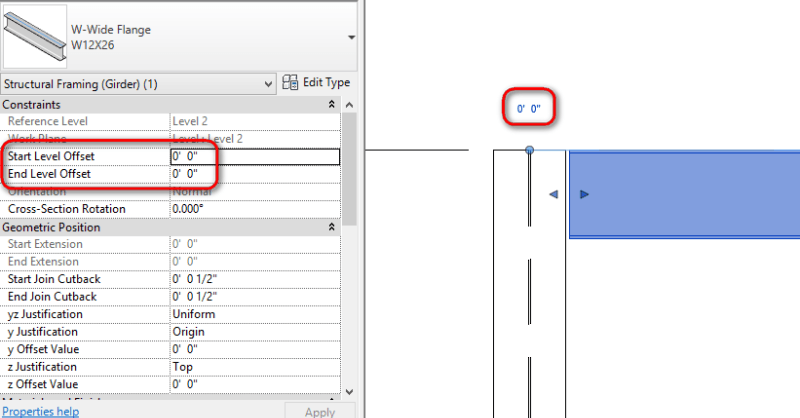Viewport: 800px width, 418px height.
Task: Collapse the Geometric Position section
Action: 331,228
